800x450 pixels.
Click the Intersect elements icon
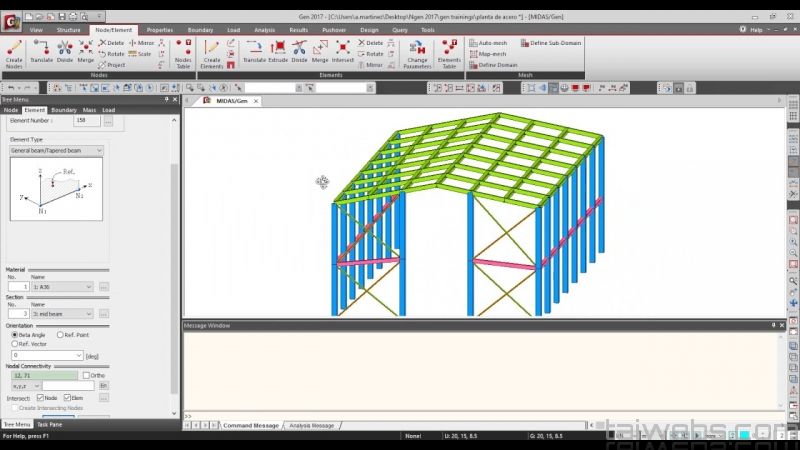click(343, 52)
